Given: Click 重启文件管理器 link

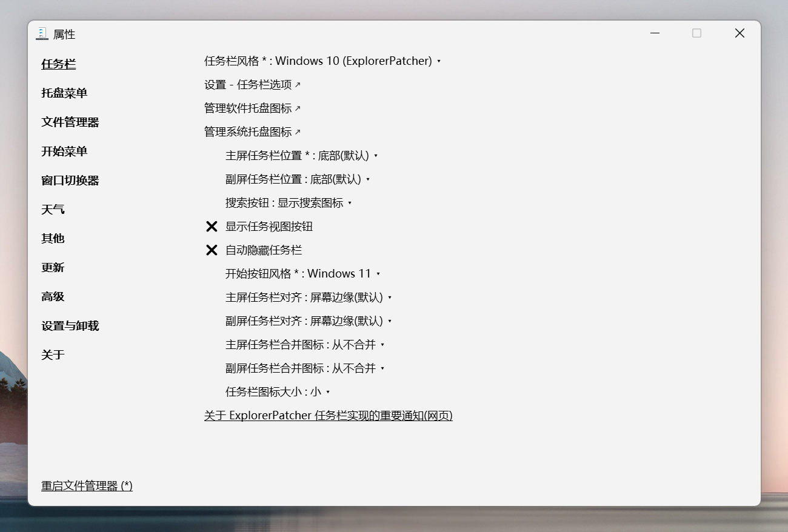Looking at the screenshot, I should point(87,486).
